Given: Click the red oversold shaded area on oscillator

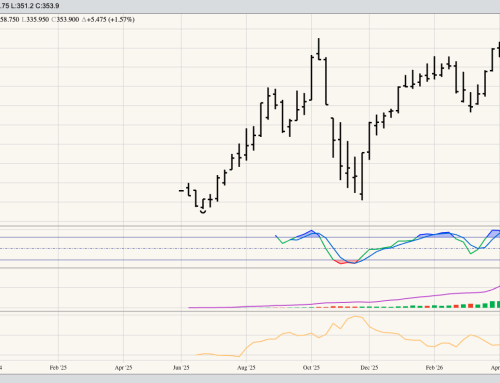Looking at the screenshot, I should tap(346, 262).
